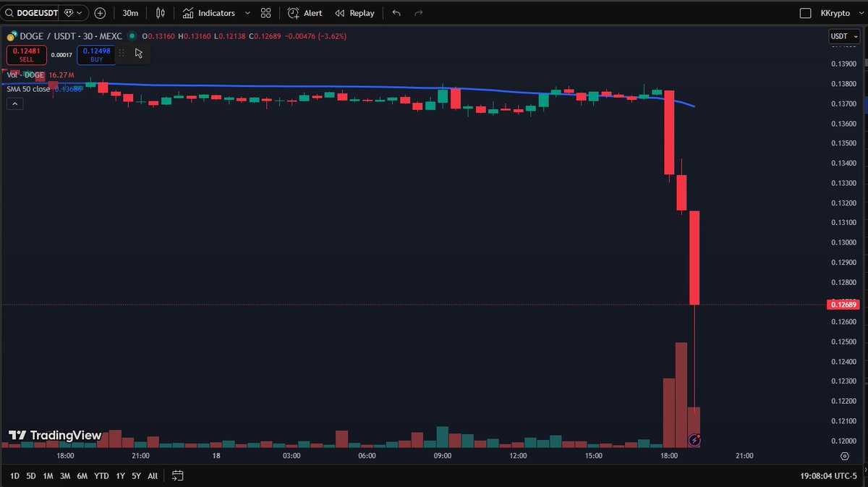Toggle the go-to-date icon on the bottom bar

176,475
